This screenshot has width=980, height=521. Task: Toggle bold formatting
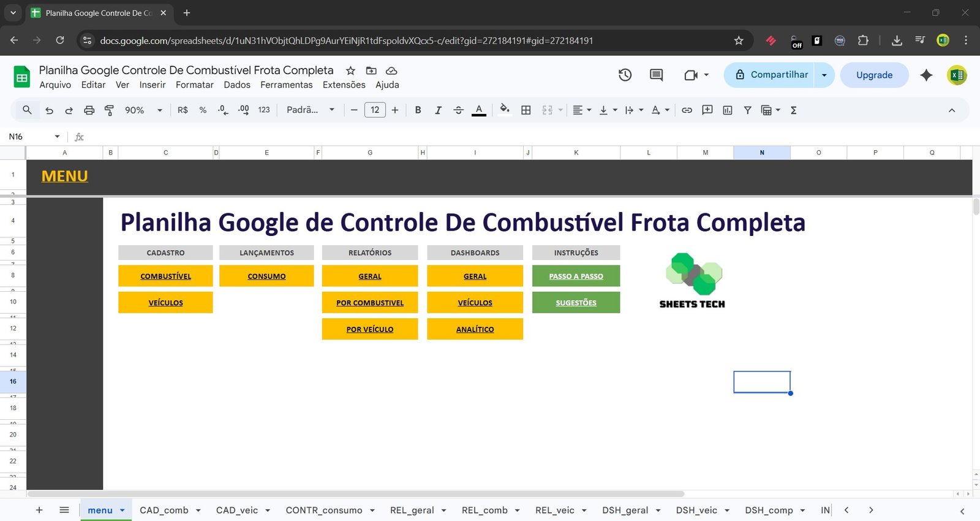[x=418, y=110]
